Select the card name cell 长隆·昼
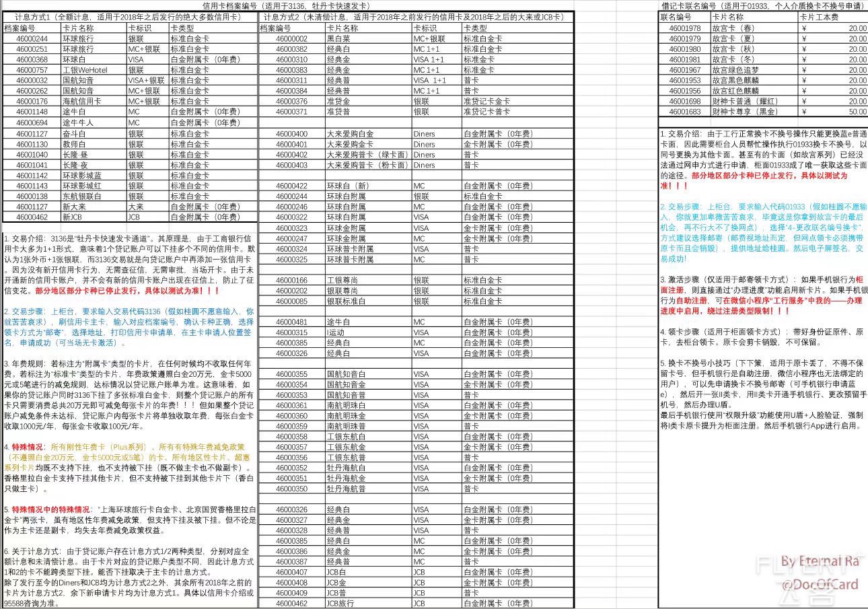The image size is (868, 609). coord(94,155)
